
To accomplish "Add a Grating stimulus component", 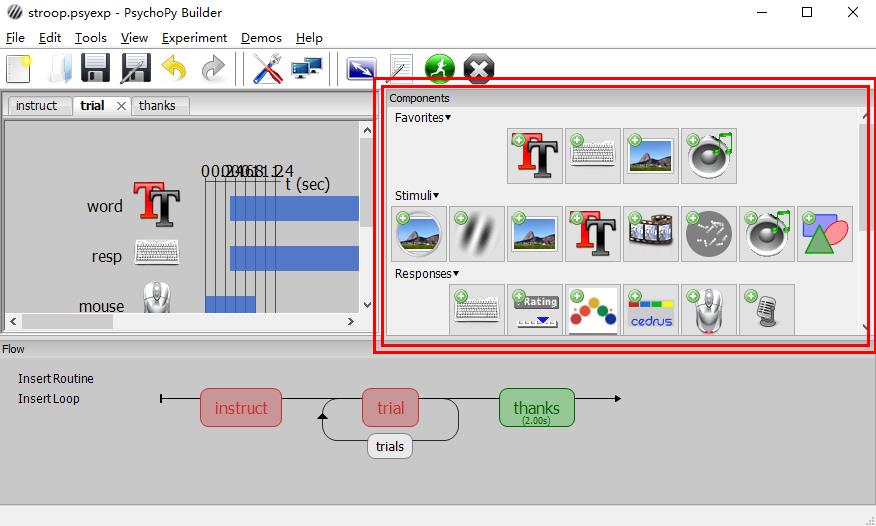I will tap(477, 234).
